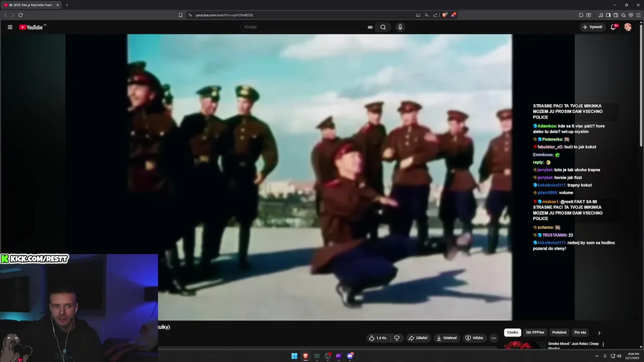Click the Stiahnuť download button
644x362 pixels.
click(x=446, y=338)
